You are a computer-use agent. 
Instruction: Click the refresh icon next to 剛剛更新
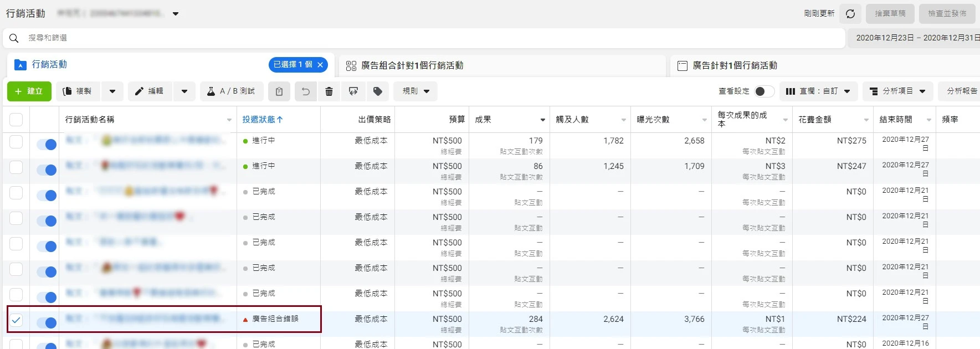(x=850, y=14)
